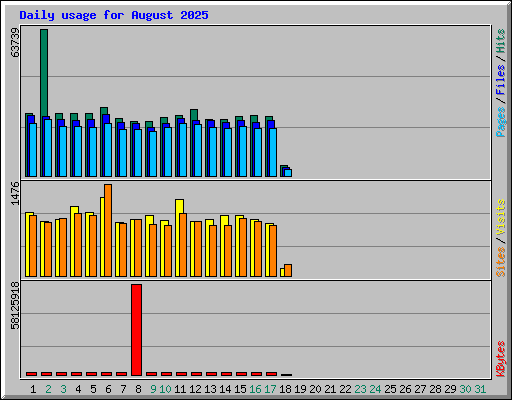Click the 63739 y-axis maximum label
Screen dimensions: 512x400
pos(15,42)
